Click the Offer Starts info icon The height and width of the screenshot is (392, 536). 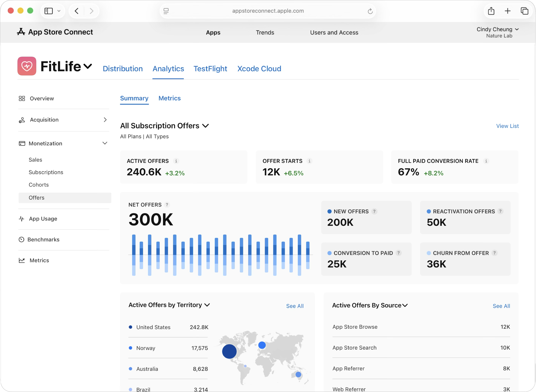(309, 161)
